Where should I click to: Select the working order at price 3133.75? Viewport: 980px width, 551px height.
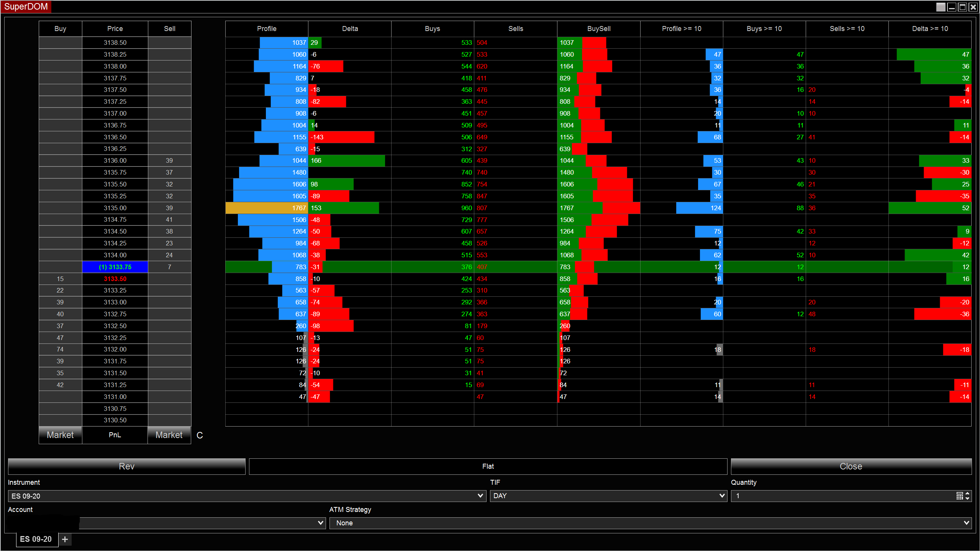click(x=115, y=267)
